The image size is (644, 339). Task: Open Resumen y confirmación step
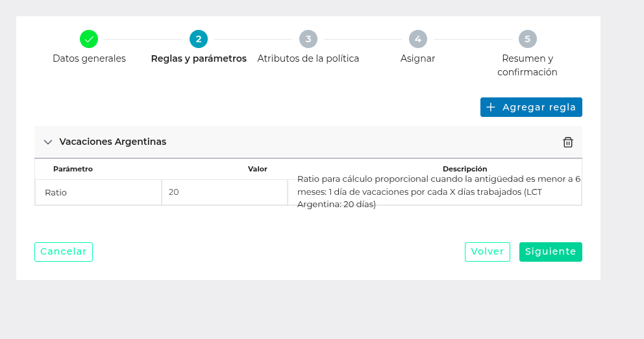(528, 65)
